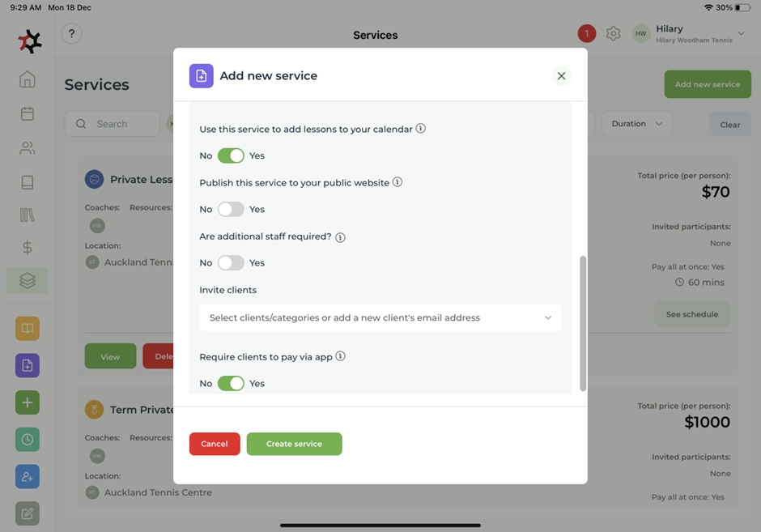This screenshot has height=532, width=761.
Task: Open the Duration filter dropdown
Action: pyautogui.click(x=636, y=124)
